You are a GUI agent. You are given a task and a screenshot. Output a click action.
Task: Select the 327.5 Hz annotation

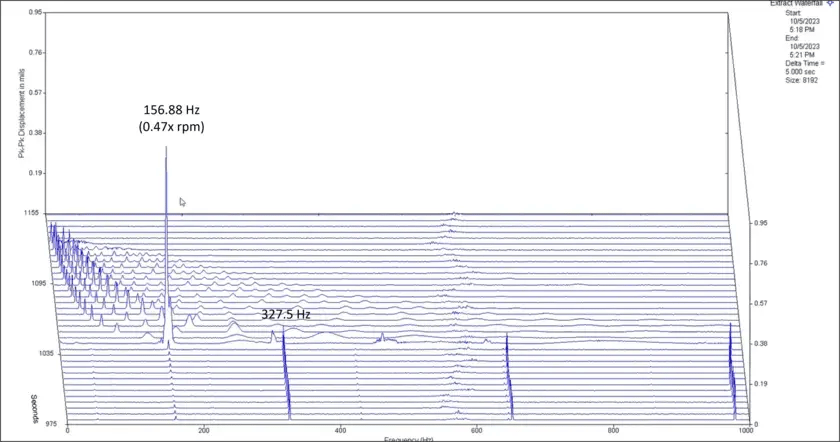coord(286,314)
